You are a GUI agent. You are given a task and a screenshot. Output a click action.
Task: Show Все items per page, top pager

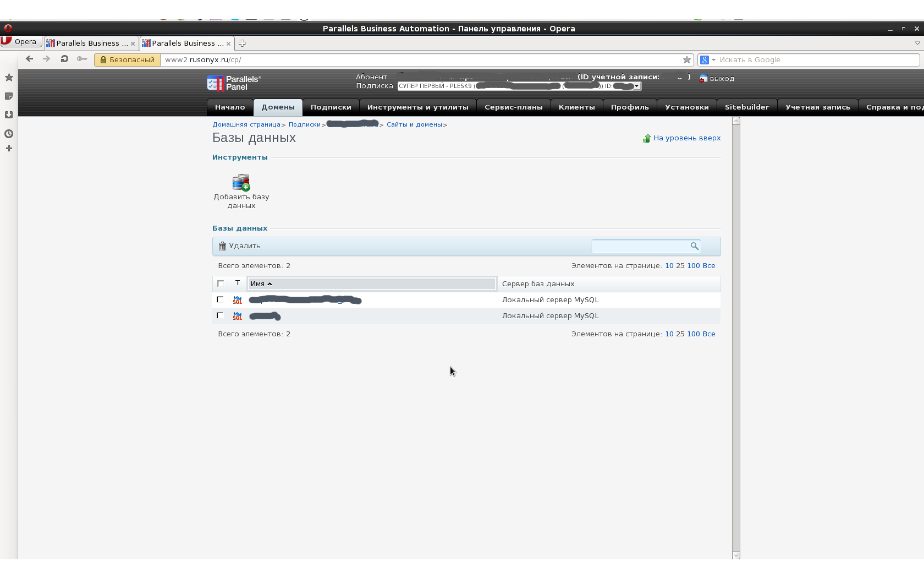[709, 266]
